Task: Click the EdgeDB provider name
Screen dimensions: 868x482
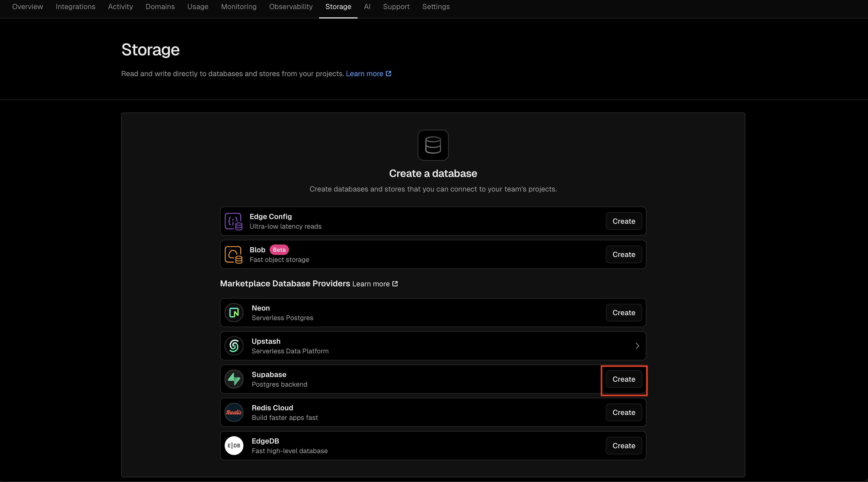Action: pyautogui.click(x=265, y=441)
